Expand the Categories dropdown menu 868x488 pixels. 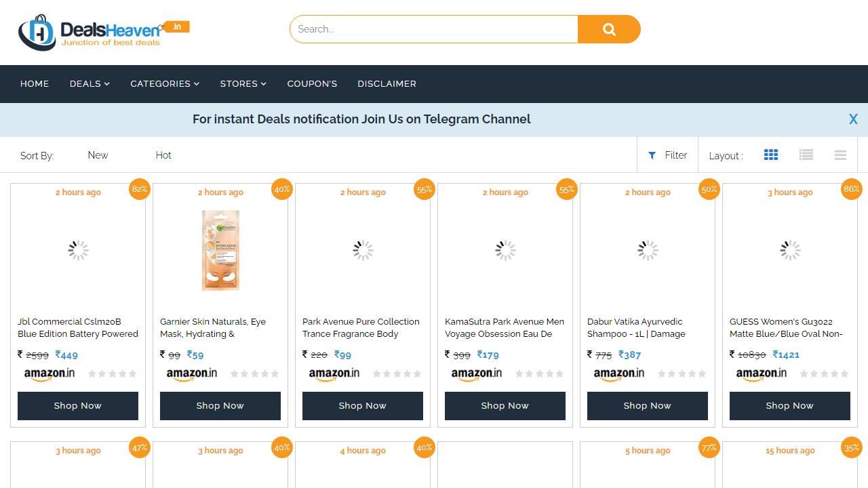point(165,84)
